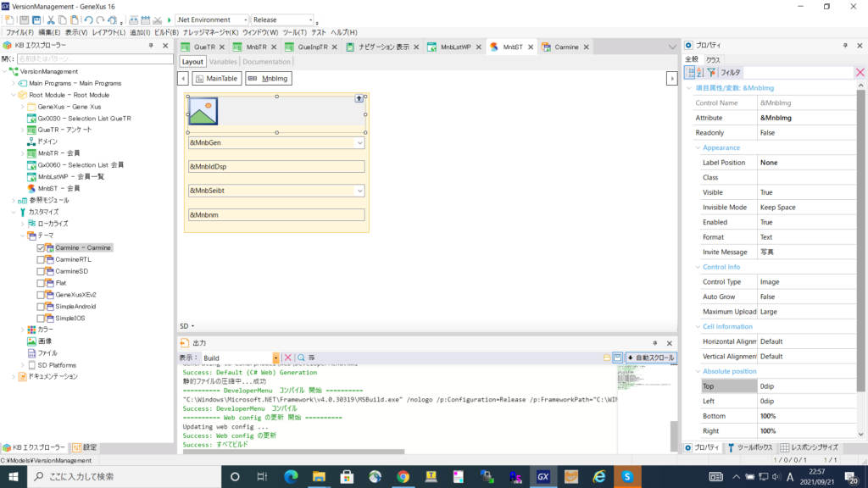Click the open folder icon in output
This screenshot has height=488, width=868.
coord(607,358)
